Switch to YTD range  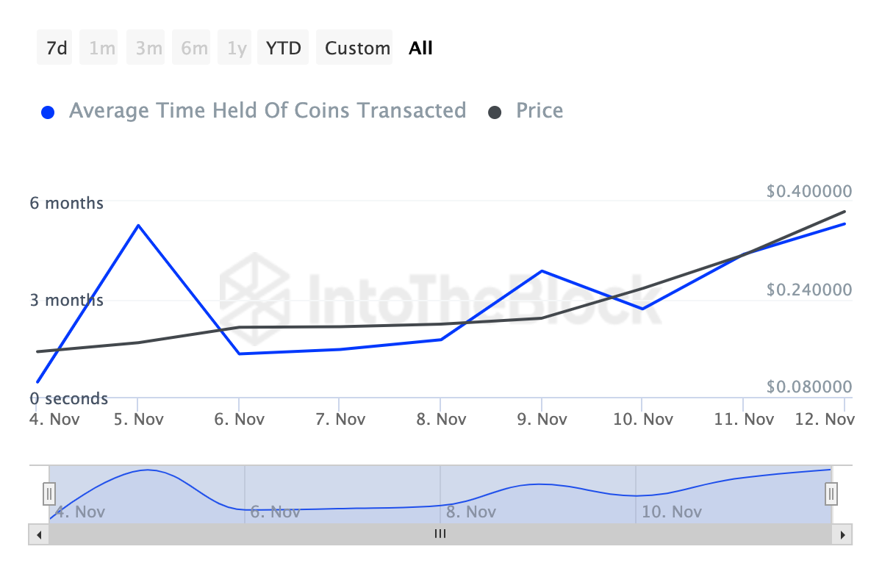(x=283, y=49)
